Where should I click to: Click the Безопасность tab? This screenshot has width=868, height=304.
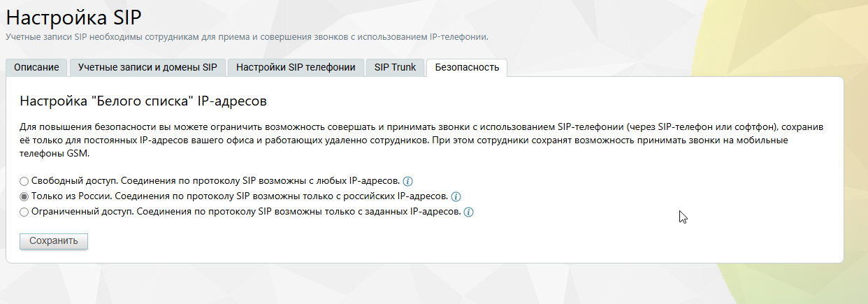(467, 68)
